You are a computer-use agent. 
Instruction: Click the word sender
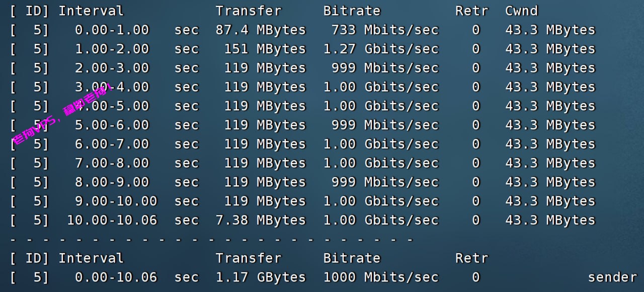tap(612, 277)
